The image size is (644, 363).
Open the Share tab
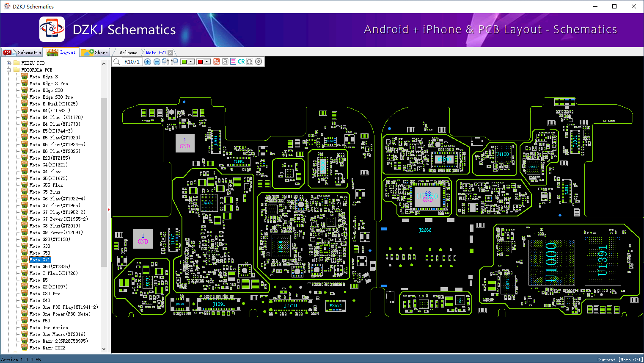tap(95, 53)
